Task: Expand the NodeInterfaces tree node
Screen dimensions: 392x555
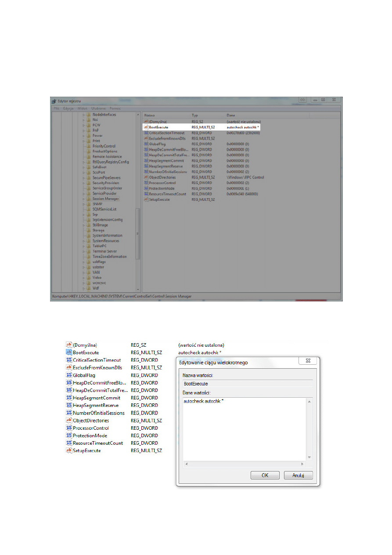Action: [x=83, y=115]
